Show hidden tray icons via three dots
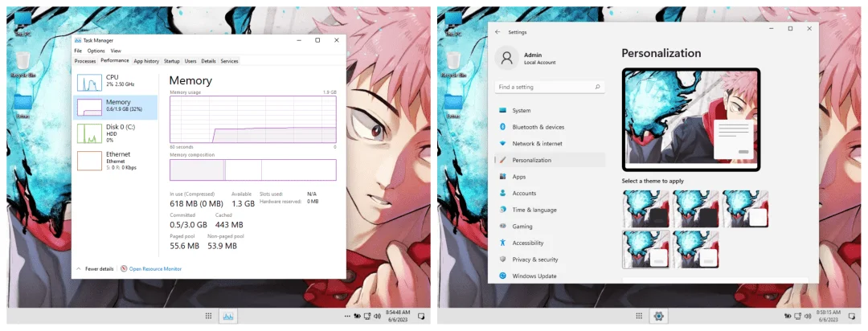868x331 pixels. click(x=347, y=317)
